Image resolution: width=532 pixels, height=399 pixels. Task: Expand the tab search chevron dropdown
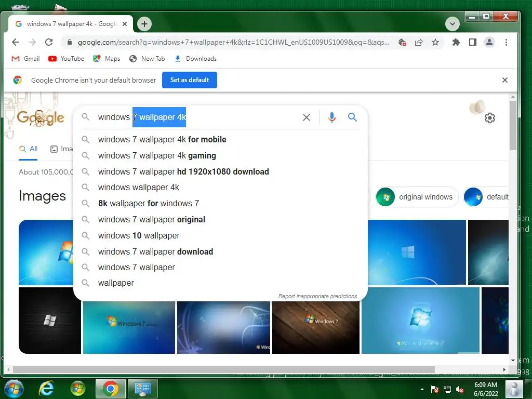453,24
